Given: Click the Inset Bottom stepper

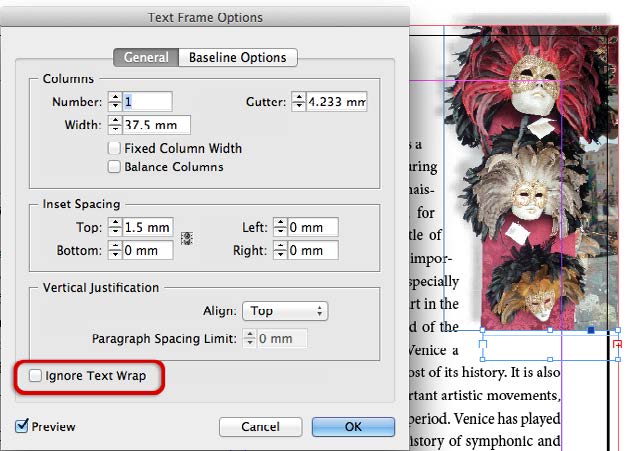Looking at the screenshot, I should [115, 250].
